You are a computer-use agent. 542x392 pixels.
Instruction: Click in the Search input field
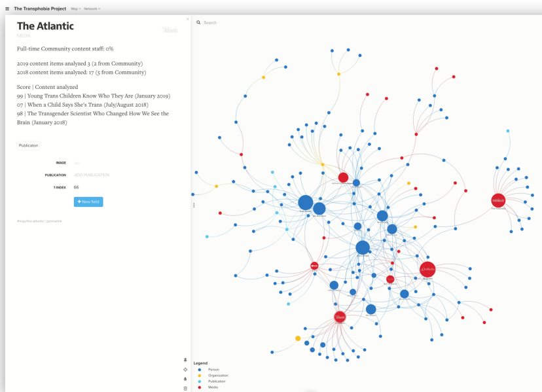[x=262, y=23]
